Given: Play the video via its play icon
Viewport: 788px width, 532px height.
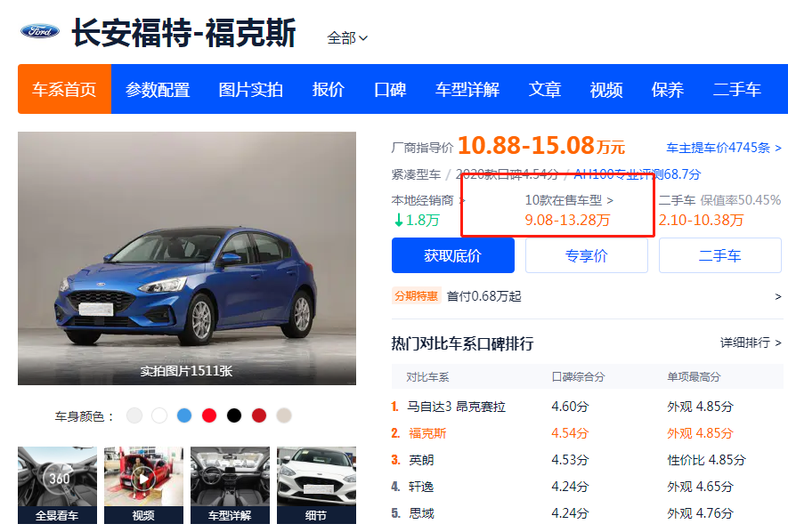Looking at the screenshot, I should point(143,478).
